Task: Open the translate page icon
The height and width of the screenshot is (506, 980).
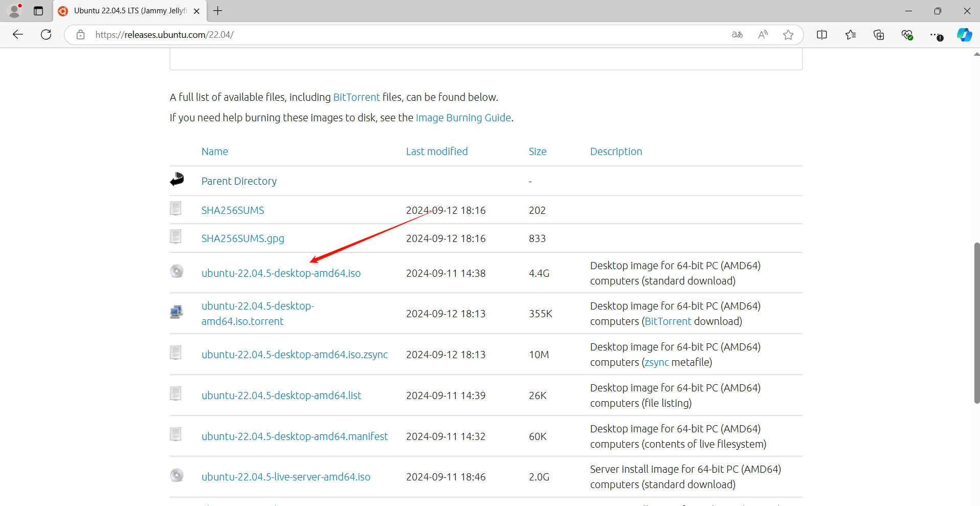Action: point(737,35)
